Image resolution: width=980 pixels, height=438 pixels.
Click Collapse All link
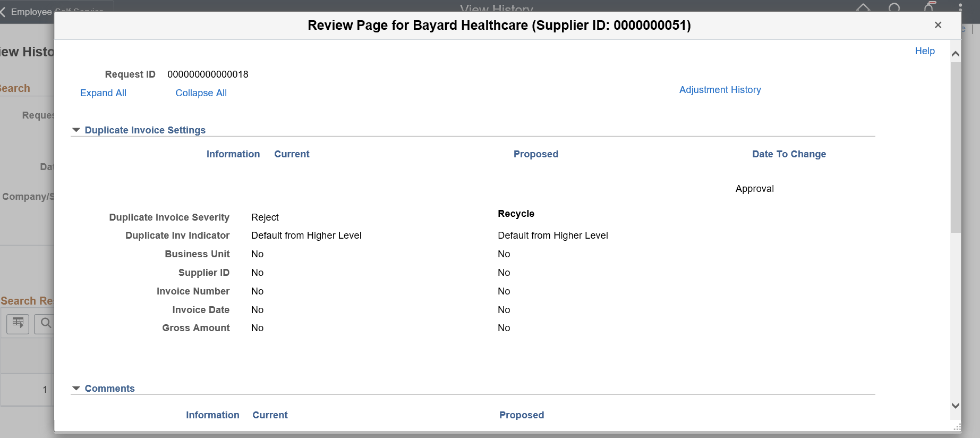[201, 93]
